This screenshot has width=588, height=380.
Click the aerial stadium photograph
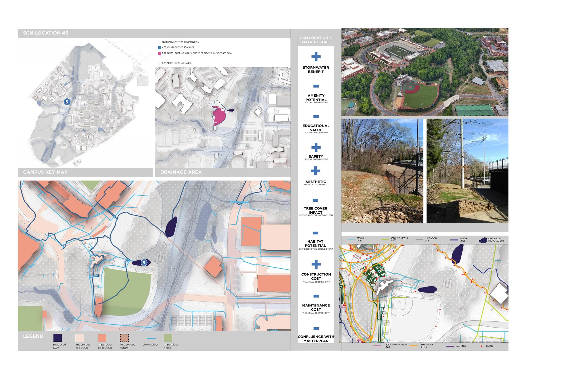click(x=425, y=72)
